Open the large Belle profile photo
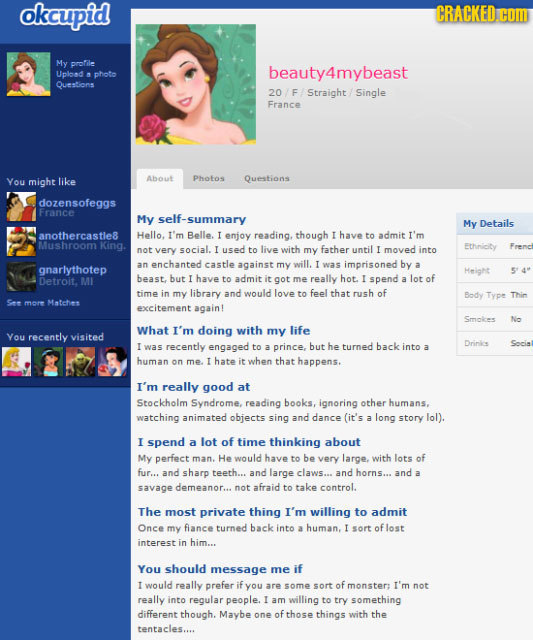 click(196, 84)
